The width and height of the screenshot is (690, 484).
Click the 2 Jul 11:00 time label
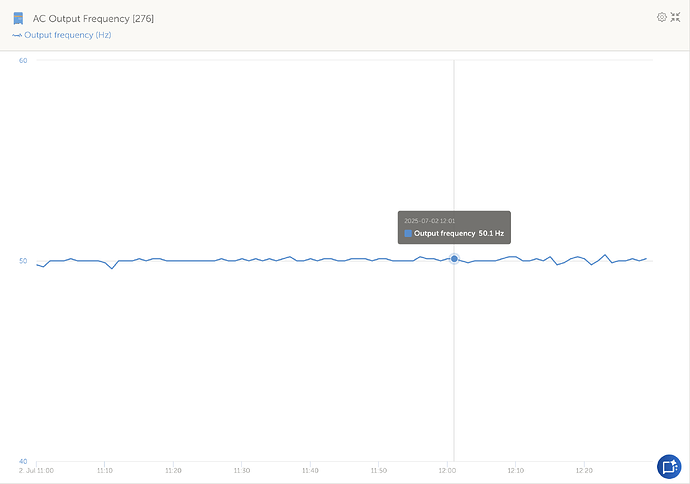(x=37, y=469)
